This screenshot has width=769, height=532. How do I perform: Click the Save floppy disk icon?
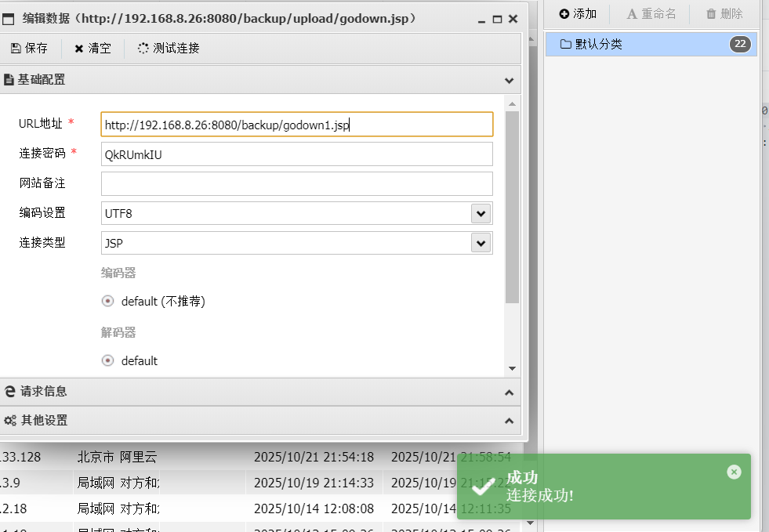click(x=16, y=49)
